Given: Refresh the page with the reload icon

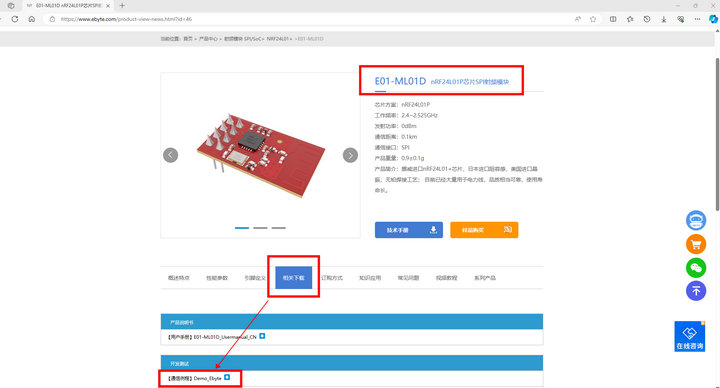Looking at the screenshot, I should pos(15,19).
